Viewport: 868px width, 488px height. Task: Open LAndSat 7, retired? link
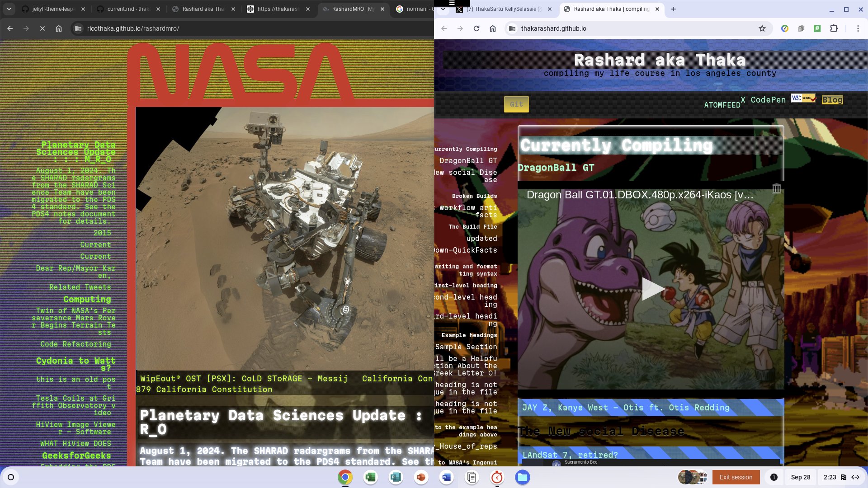pos(570,455)
